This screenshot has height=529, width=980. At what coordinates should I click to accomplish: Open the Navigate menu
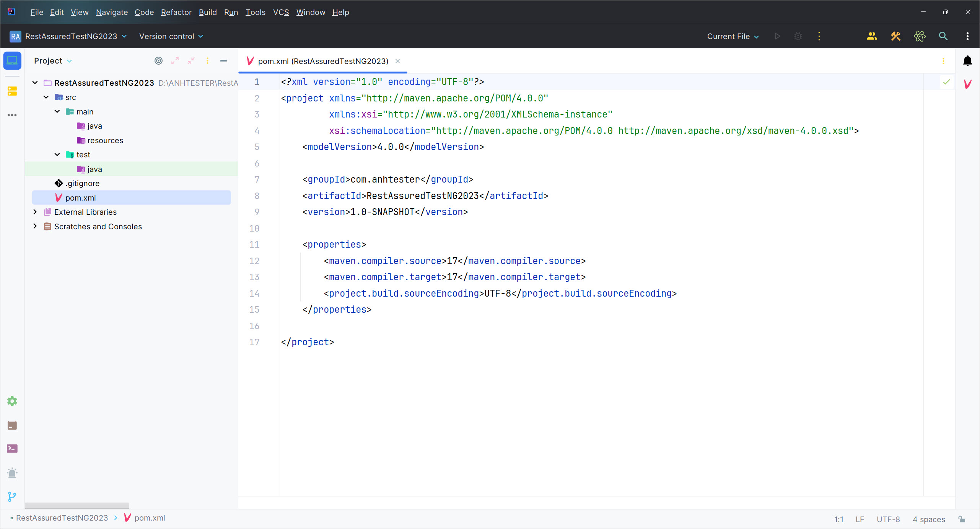pyautogui.click(x=112, y=12)
